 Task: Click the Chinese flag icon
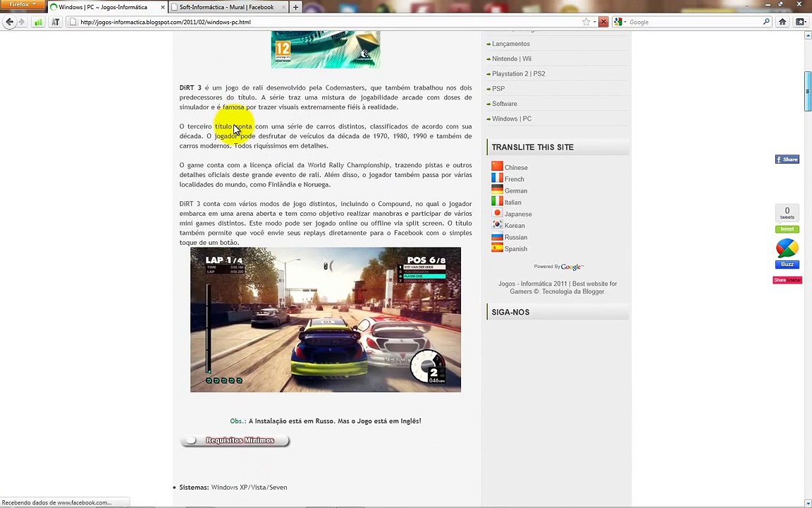[x=497, y=167]
